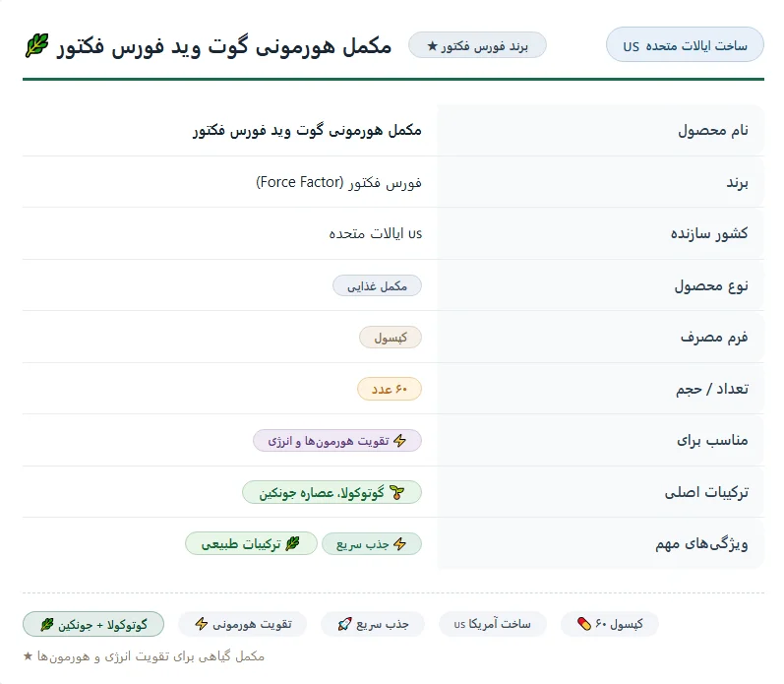
Task: Click the rocket icon in bottom جذب سریع chip
Action: coord(345,624)
